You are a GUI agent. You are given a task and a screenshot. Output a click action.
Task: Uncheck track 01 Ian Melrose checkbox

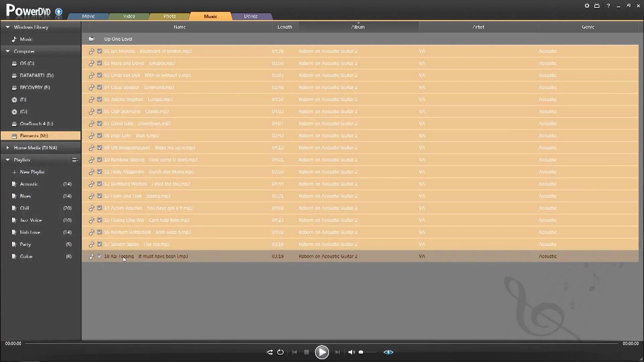pyautogui.click(x=100, y=51)
